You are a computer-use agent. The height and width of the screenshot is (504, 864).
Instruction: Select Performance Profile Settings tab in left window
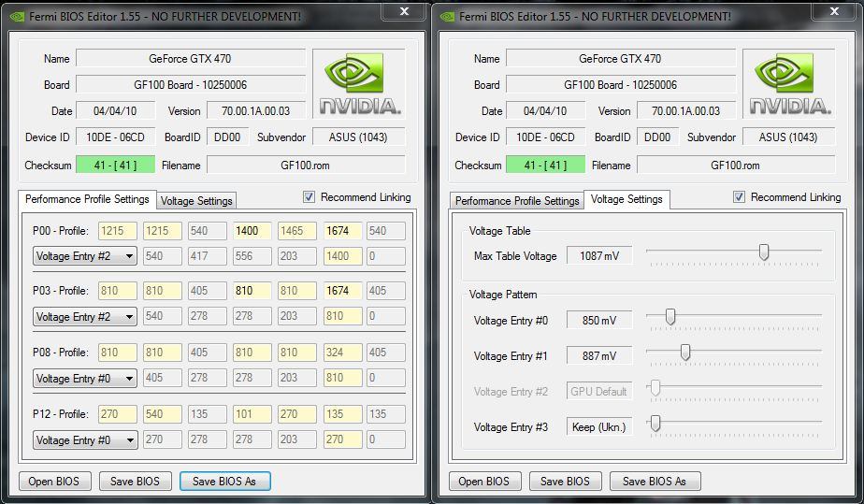click(x=87, y=199)
